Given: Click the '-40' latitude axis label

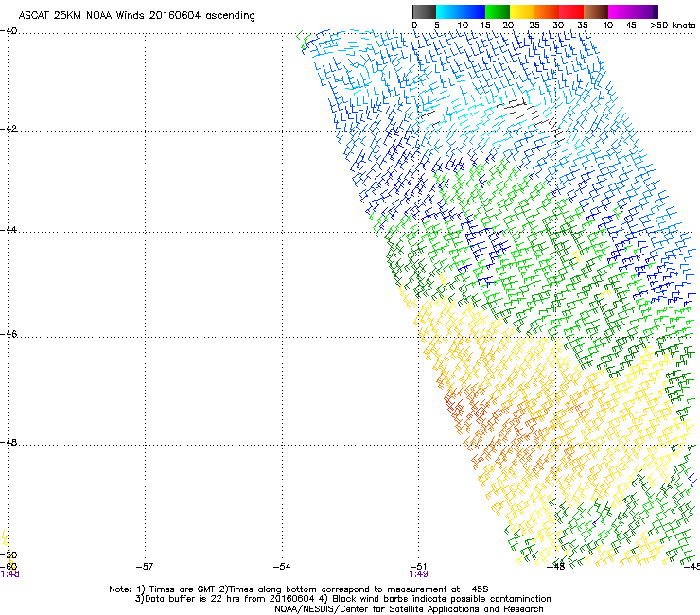Looking at the screenshot, I should pyautogui.click(x=9, y=31).
